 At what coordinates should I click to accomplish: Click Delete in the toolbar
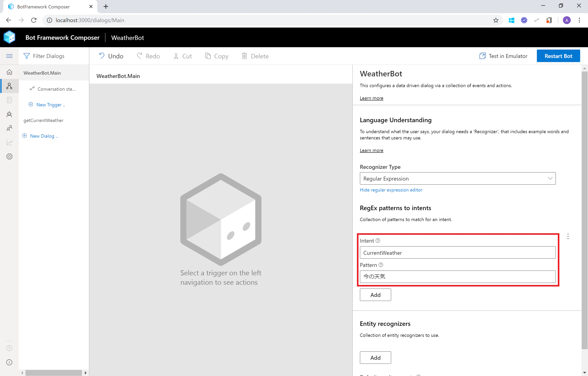click(255, 56)
